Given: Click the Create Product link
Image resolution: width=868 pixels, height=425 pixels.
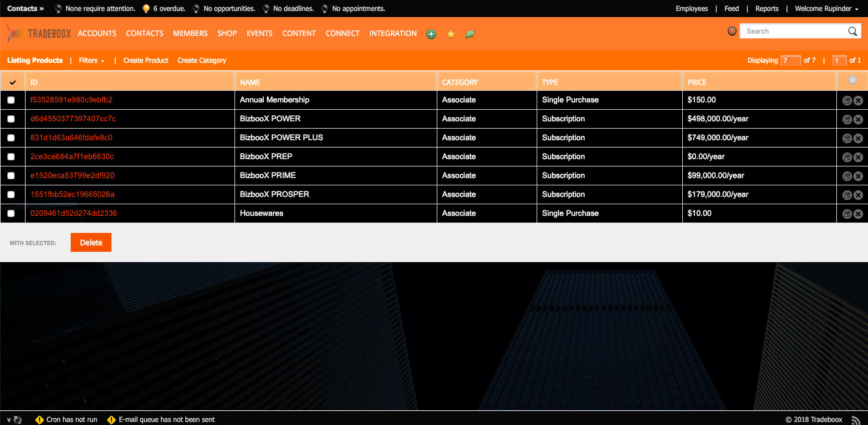Looking at the screenshot, I should [146, 60].
